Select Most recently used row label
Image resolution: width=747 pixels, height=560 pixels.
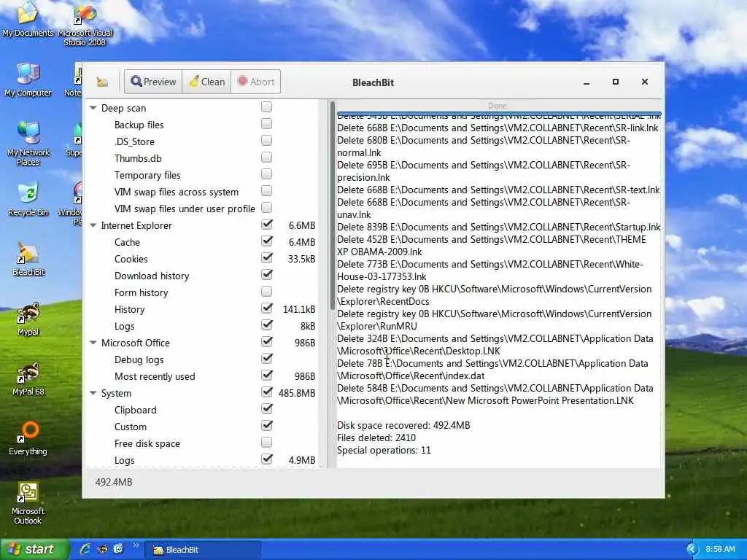(155, 377)
